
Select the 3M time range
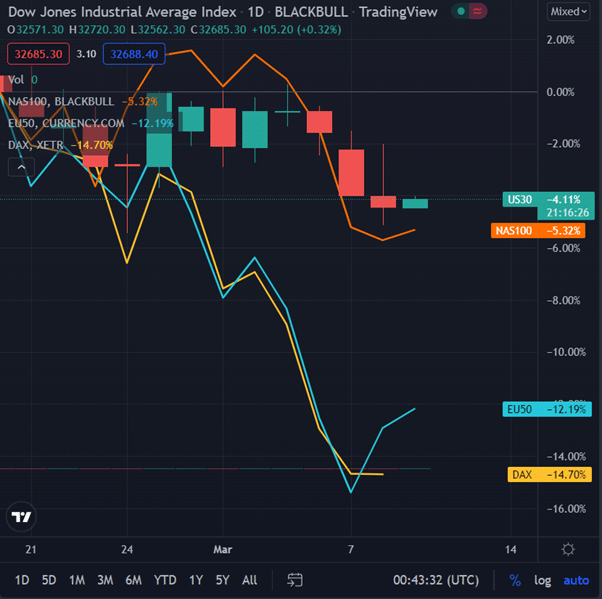coord(105,580)
